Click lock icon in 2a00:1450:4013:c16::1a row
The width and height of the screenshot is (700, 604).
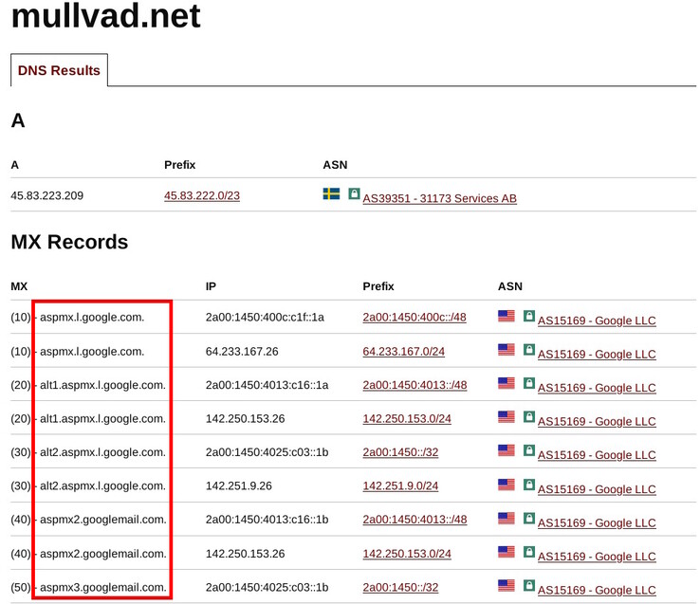(529, 383)
